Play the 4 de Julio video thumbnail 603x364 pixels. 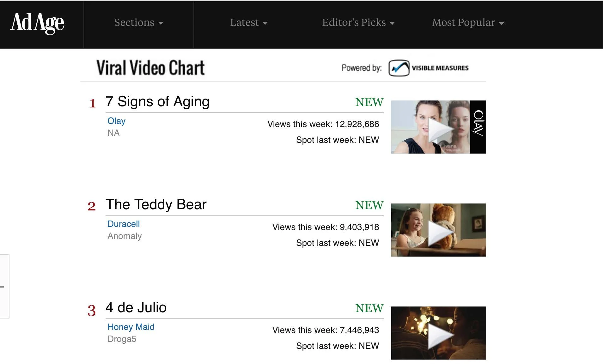click(438, 333)
